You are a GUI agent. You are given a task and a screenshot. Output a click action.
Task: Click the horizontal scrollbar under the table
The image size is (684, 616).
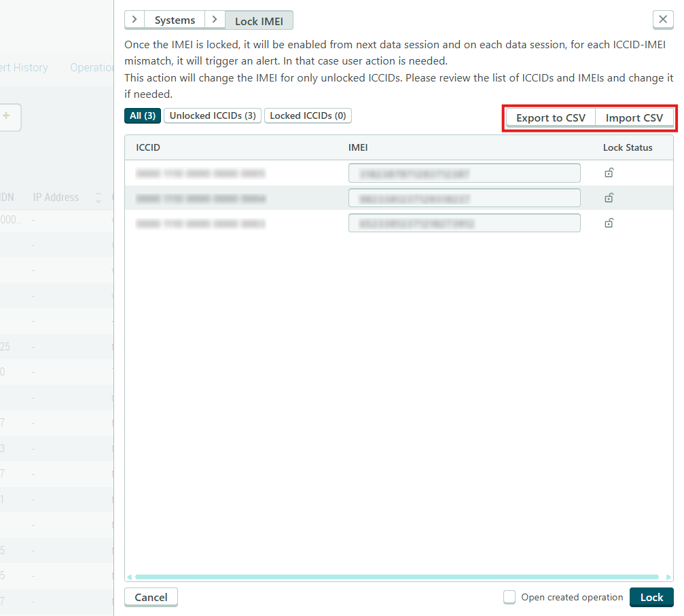[396, 577]
